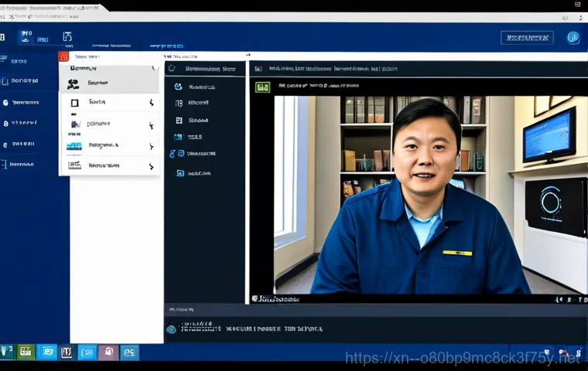Image resolution: width=588 pixels, height=371 pixels.
Task: Click the bracket icon on the last left sidebar row
Action: click(3, 164)
